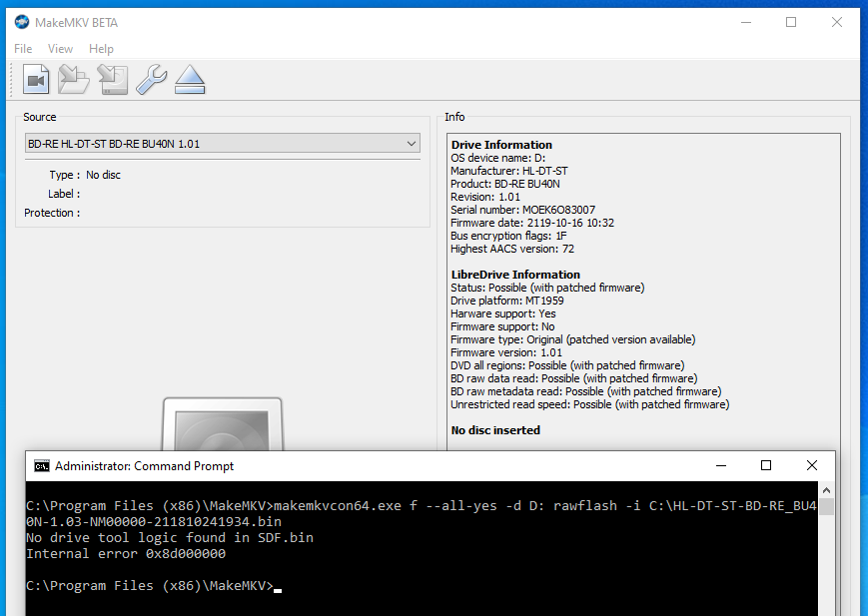
Task: Close the Administrator: Command Prompt window
Action: tap(812, 465)
